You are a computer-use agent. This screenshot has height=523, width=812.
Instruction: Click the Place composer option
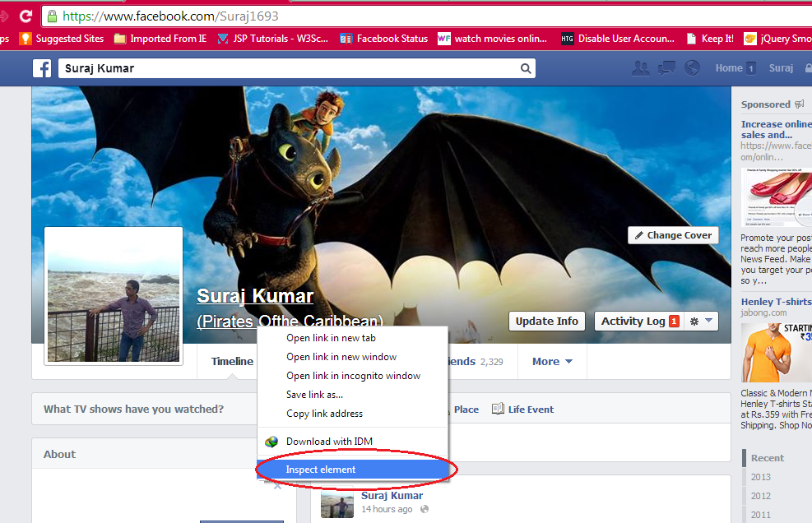[x=466, y=409]
